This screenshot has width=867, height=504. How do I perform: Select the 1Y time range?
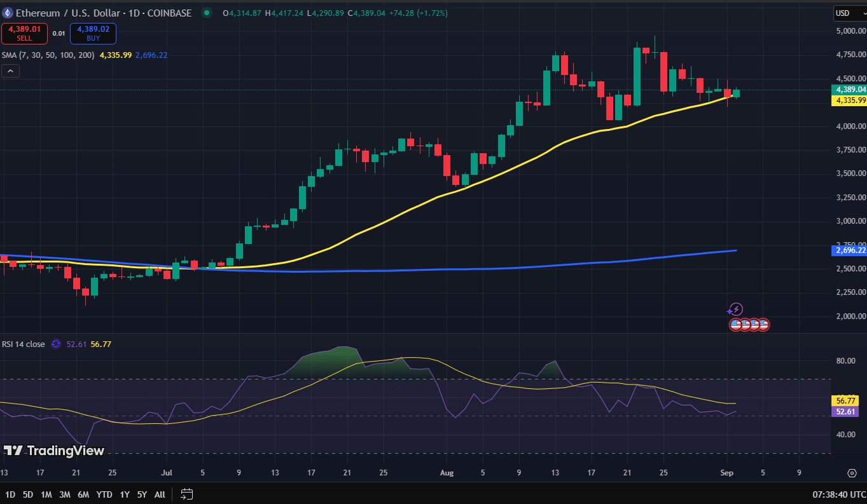pos(125,494)
